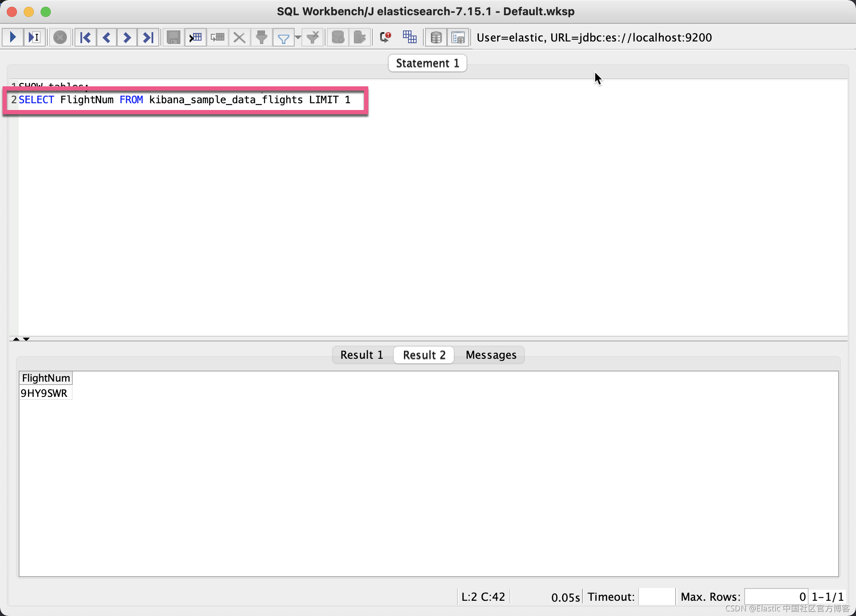Image resolution: width=856 pixels, height=616 pixels.
Task: Run all SQL statements in the editor
Action: [x=12, y=37]
